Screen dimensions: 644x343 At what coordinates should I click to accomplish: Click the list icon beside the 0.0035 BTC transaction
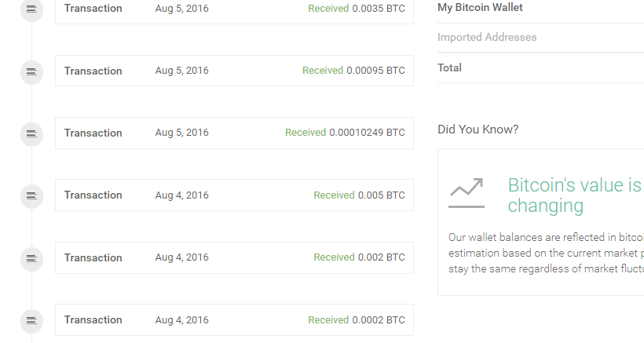(31, 9)
